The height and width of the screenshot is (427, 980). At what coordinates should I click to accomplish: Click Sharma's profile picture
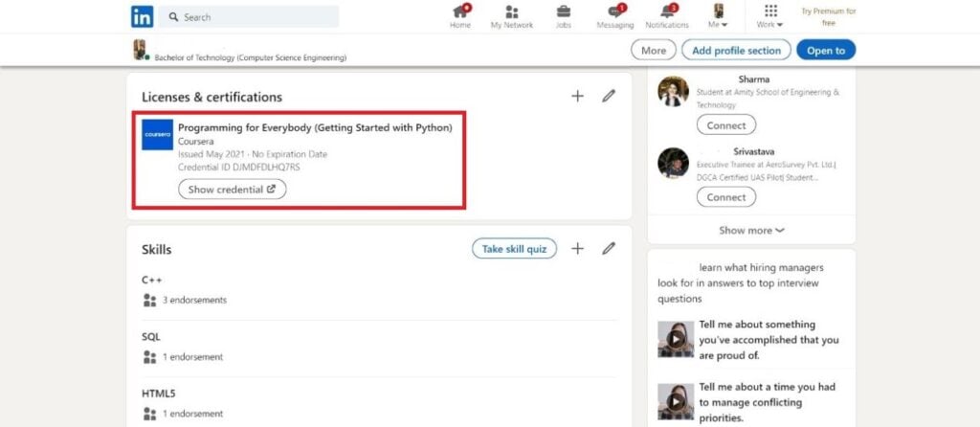673,91
